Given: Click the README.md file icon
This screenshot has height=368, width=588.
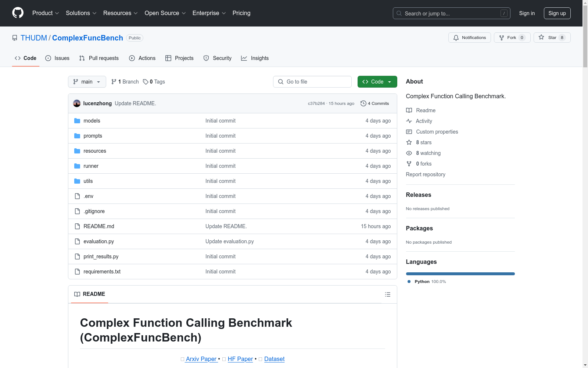Looking at the screenshot, I should [x=77, y=226].
